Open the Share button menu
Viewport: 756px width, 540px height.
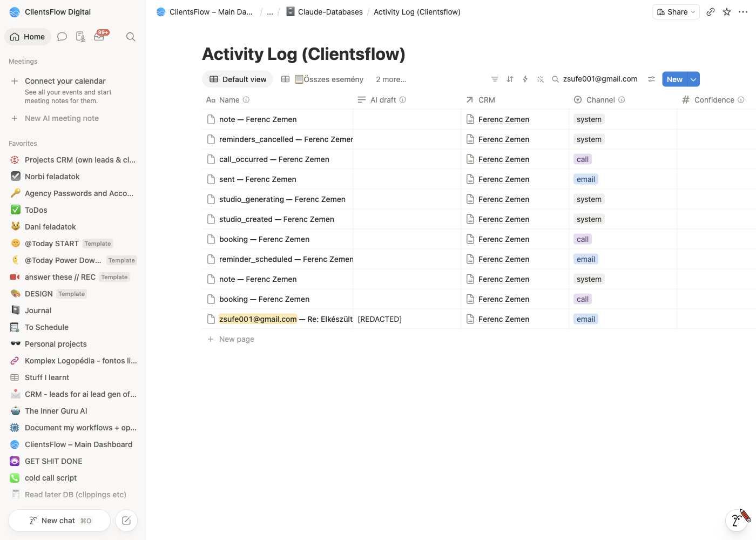click(x=676, y=12)
